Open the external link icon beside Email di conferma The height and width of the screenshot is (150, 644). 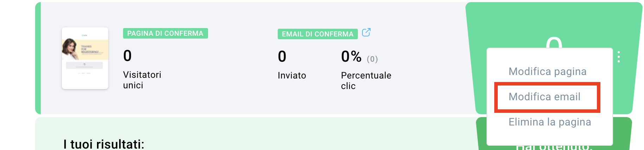(x=366, y=32)
